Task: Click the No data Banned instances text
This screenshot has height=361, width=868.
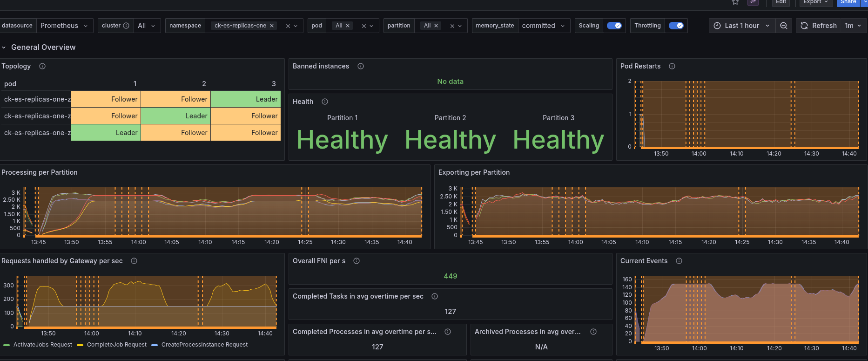Action: click(451, 82)
